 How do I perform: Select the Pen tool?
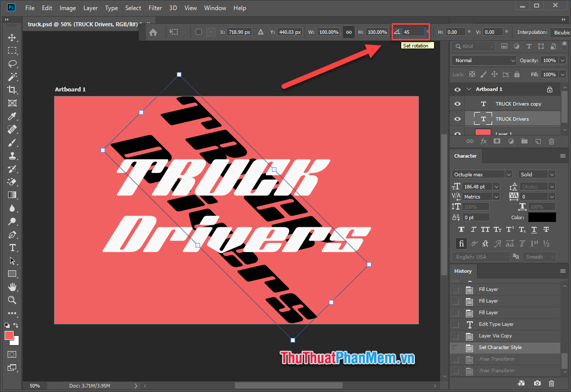point(12,234)
